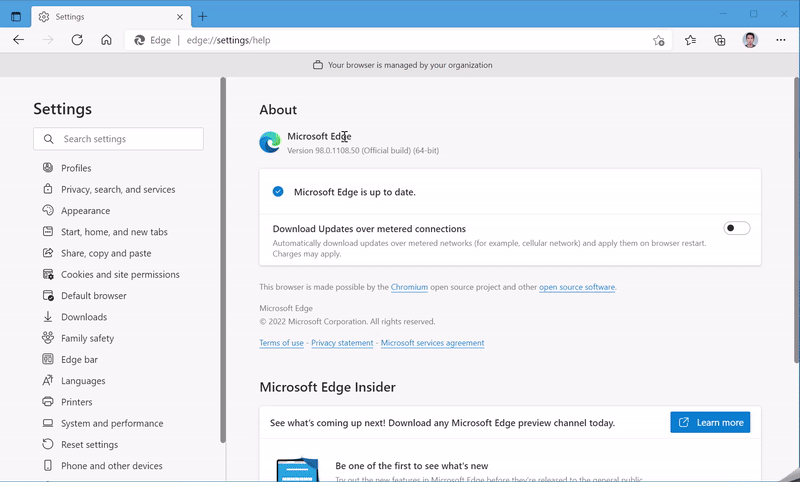Open System and performance section
The image size is (800, 482).
111,423
